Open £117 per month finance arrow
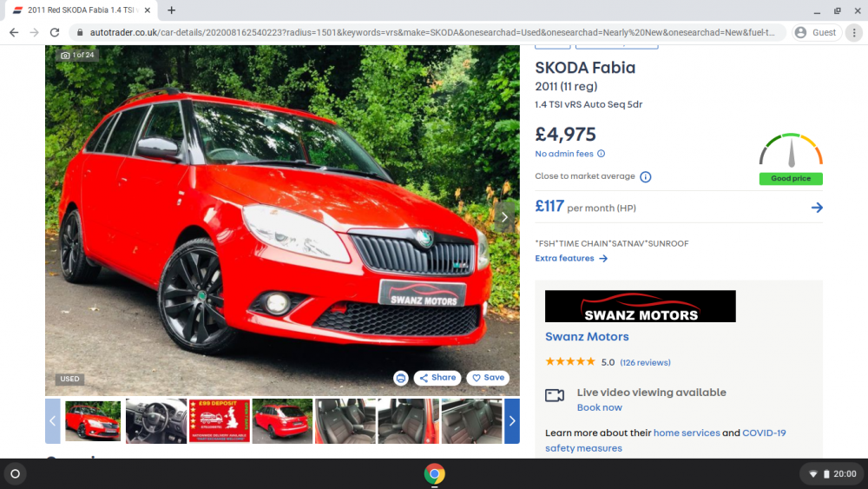 coord(817,208)
